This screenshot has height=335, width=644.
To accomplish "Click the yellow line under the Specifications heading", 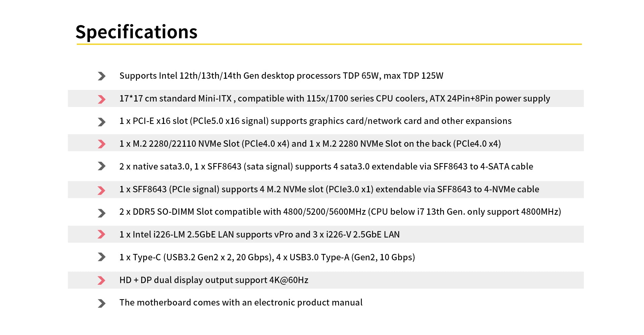I will (329, 44).
